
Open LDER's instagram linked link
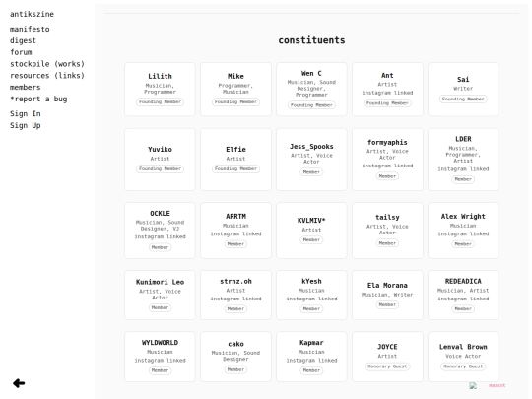tap(463, 169)
